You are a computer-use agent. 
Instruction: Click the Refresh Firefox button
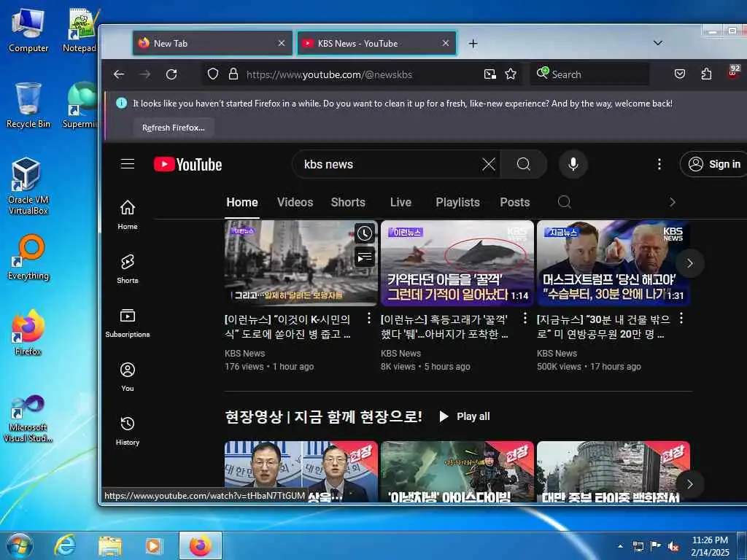[x=174, y=128]
